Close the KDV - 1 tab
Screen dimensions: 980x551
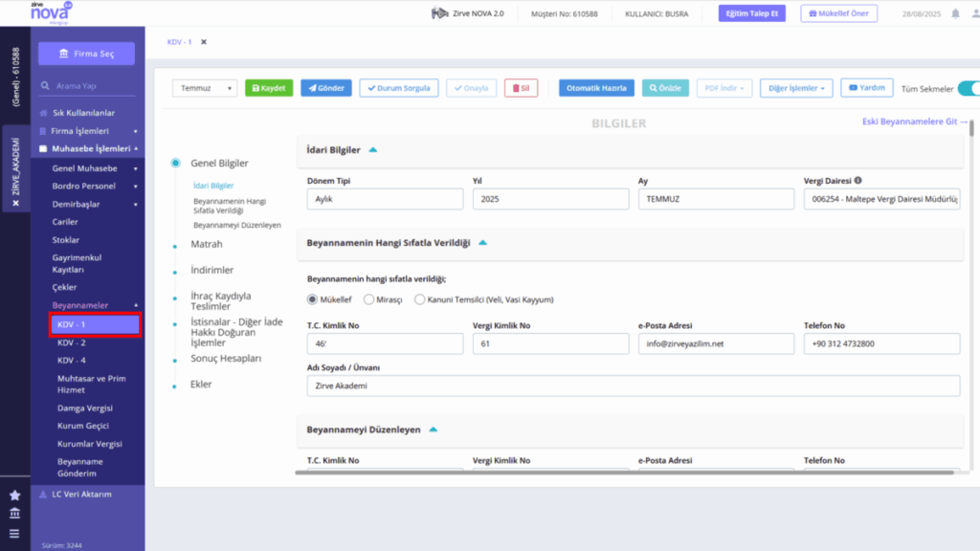pyautogui.click(x=204, y=42)
